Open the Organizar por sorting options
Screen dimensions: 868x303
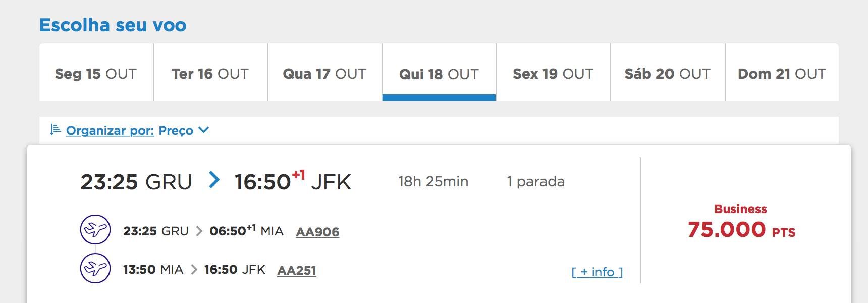[110, 131]
